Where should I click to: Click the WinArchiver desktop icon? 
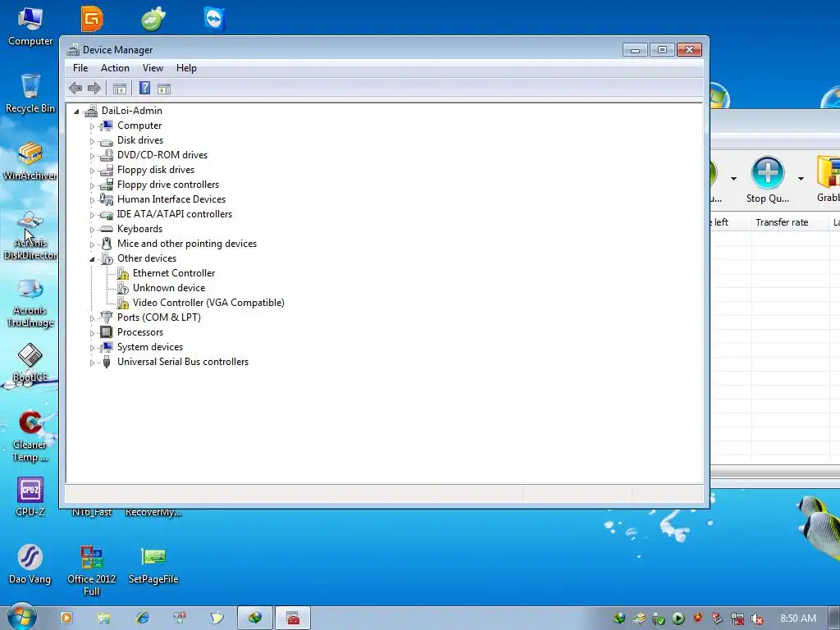tap(30, 161)
